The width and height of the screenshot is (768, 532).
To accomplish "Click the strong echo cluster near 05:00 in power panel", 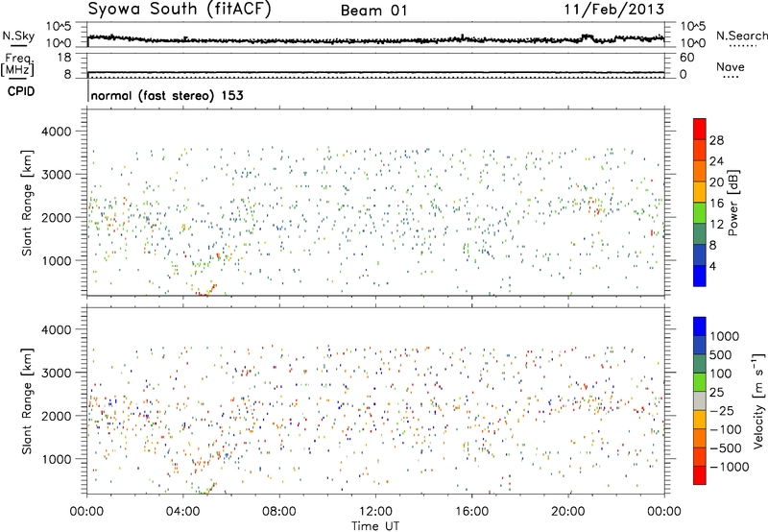I will tap(205, 291).
